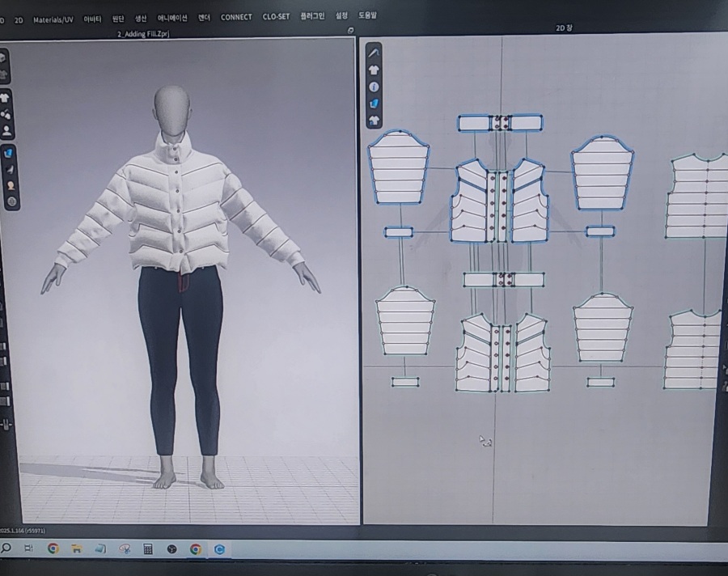The width and height of the screenshot is (728, 576).
Task: Click the curved line icon in 2D toolbar
Action: click(374, 53)
